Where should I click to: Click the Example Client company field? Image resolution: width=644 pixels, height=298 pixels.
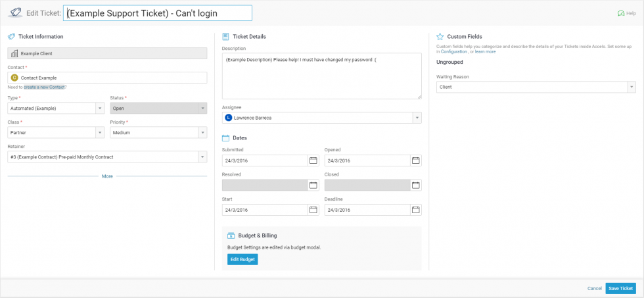pyautogui.click(x=107, y=53)
